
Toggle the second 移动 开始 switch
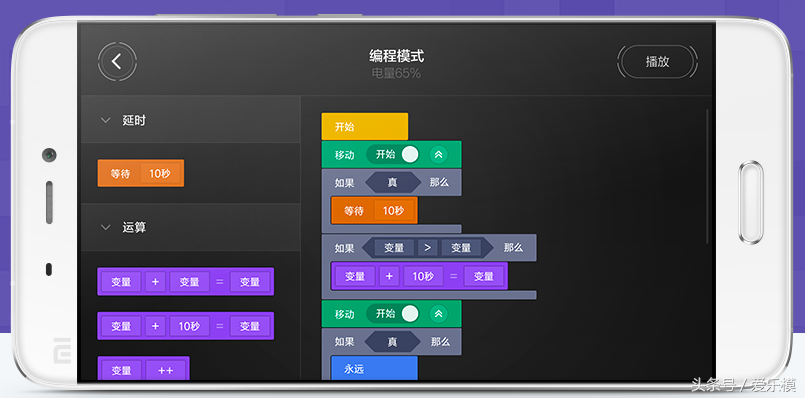point(392,314)
